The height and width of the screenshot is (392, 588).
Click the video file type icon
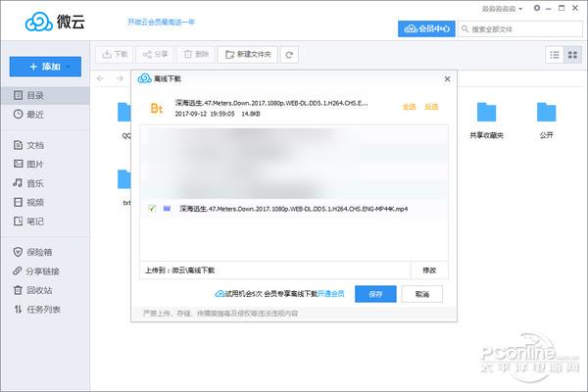point(167,209)
